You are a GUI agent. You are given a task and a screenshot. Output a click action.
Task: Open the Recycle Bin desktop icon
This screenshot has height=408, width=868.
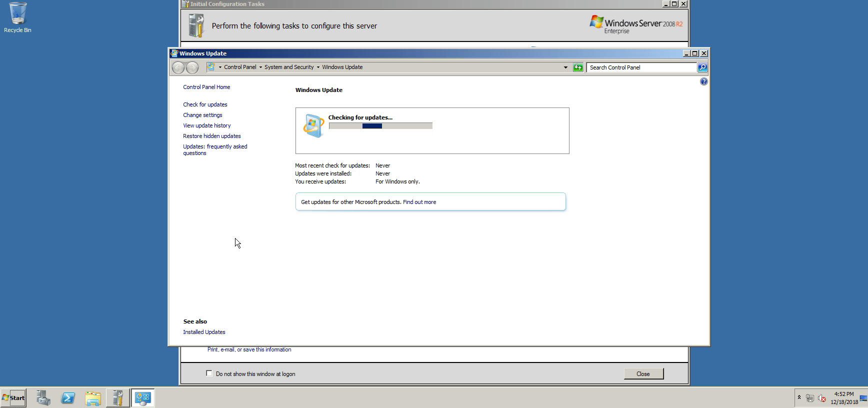17,17
